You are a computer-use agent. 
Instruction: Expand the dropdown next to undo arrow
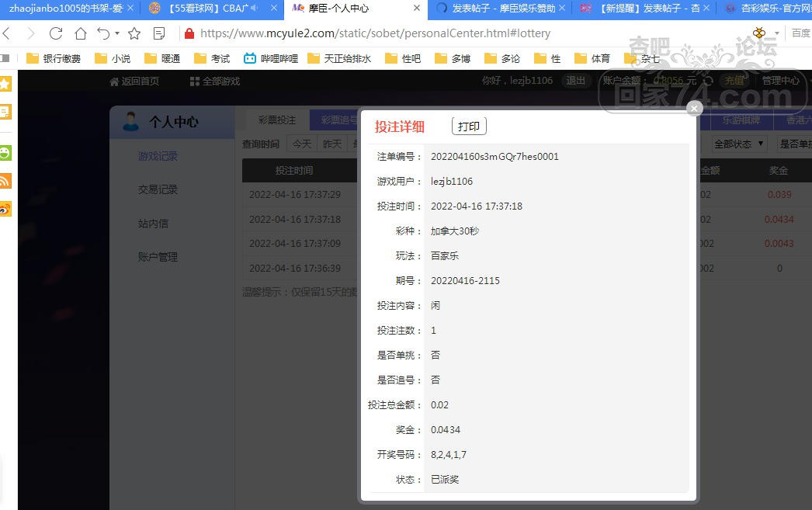pos(117,33)
